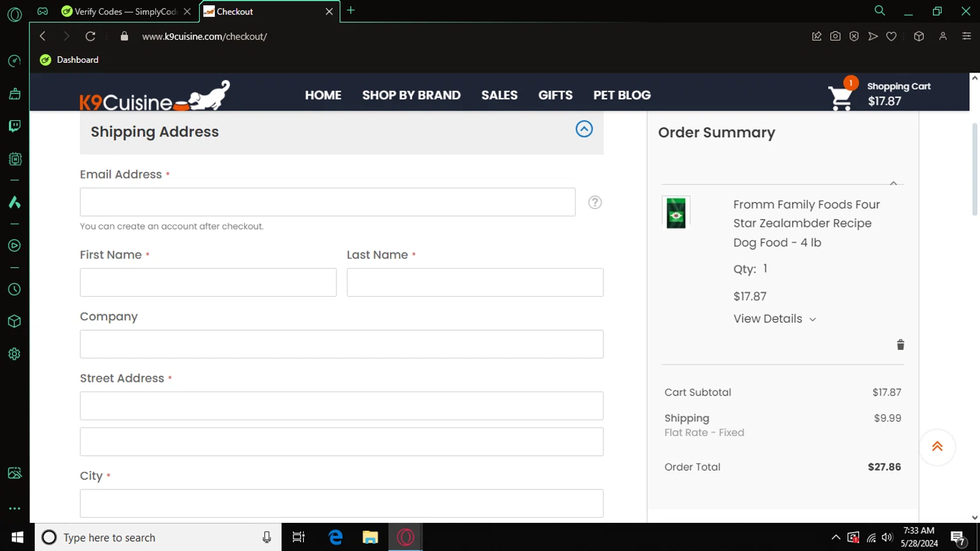Screen dimensions: 980x551
Task: Bookmark this page with the heart icon
Action: click(891, 37)
